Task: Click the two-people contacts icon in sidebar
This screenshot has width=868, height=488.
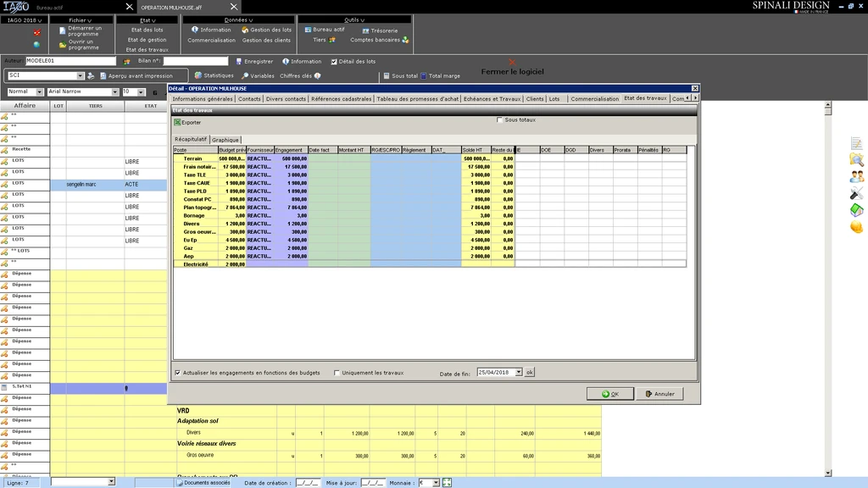Action: pos(856,176)
